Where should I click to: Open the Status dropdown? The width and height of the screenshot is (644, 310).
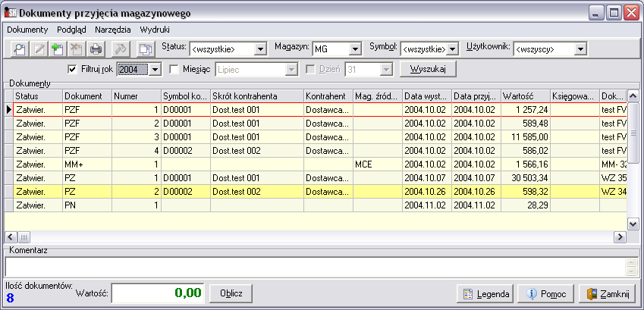260,49
